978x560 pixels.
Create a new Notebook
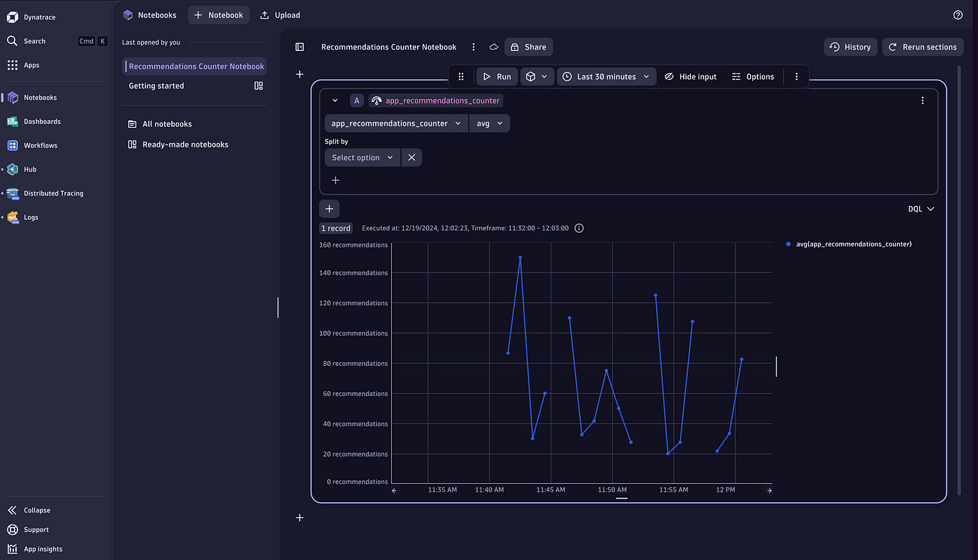pyautogui.click(x=219, y=15)
